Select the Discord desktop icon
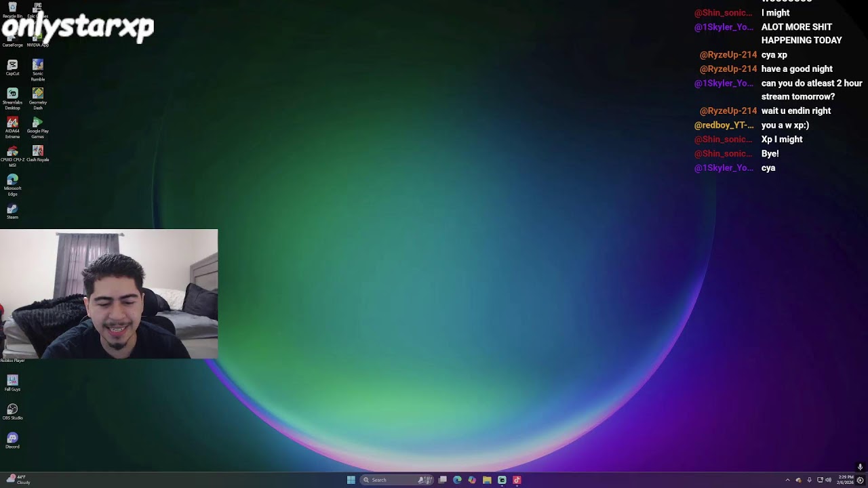 [12, 441]
